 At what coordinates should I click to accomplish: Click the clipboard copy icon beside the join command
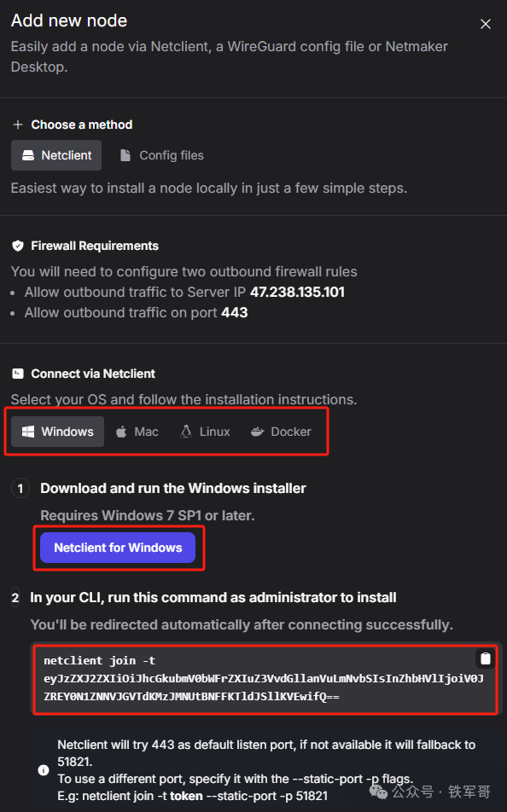485,658
